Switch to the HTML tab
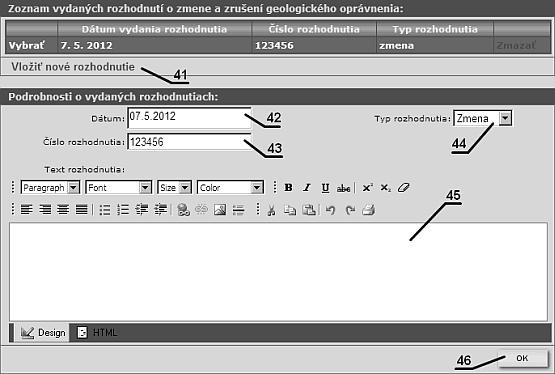The image size is (555, 374). pos(97,333)
